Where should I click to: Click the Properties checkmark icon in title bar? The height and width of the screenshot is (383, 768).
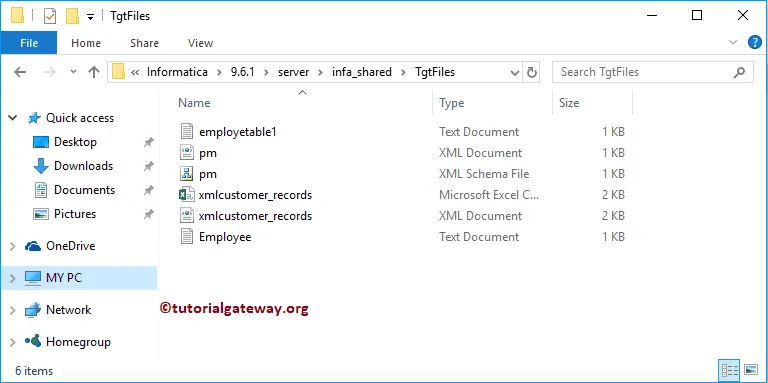pyautogui.click(x=50, y=16)
